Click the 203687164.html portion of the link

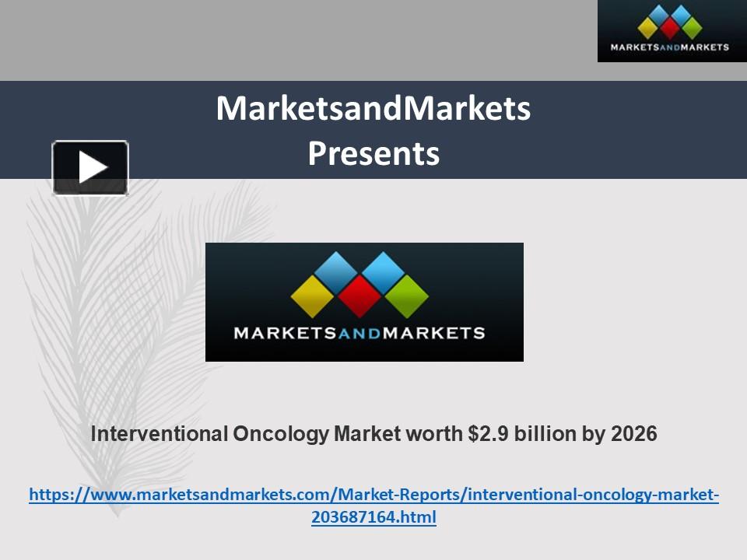point(373,516)
